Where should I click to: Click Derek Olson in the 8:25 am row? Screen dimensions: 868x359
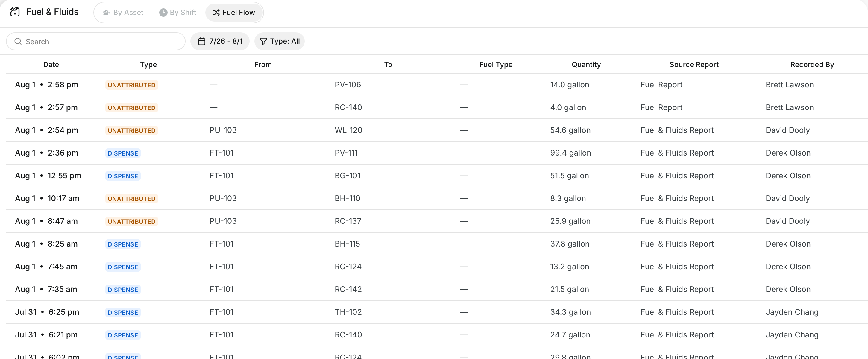click(788, 244)
